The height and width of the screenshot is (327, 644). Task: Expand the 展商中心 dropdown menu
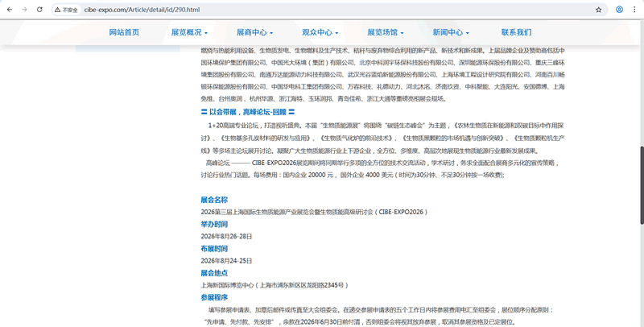click(254, 32)
